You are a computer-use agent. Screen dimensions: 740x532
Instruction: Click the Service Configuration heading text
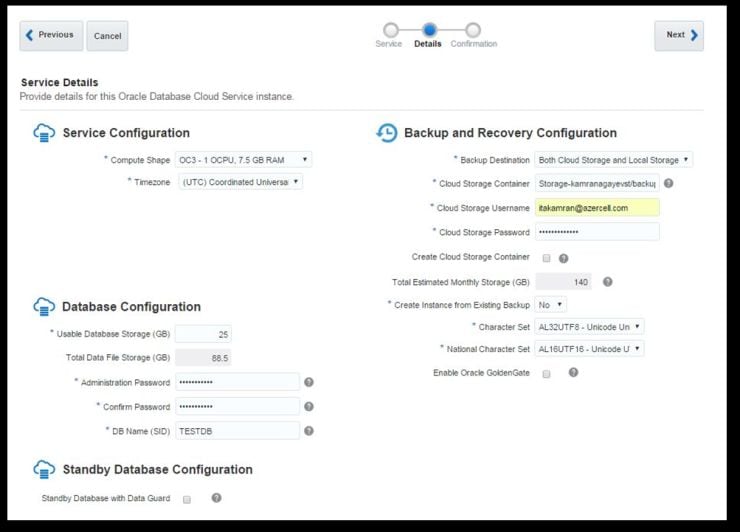tap(126, 133)
